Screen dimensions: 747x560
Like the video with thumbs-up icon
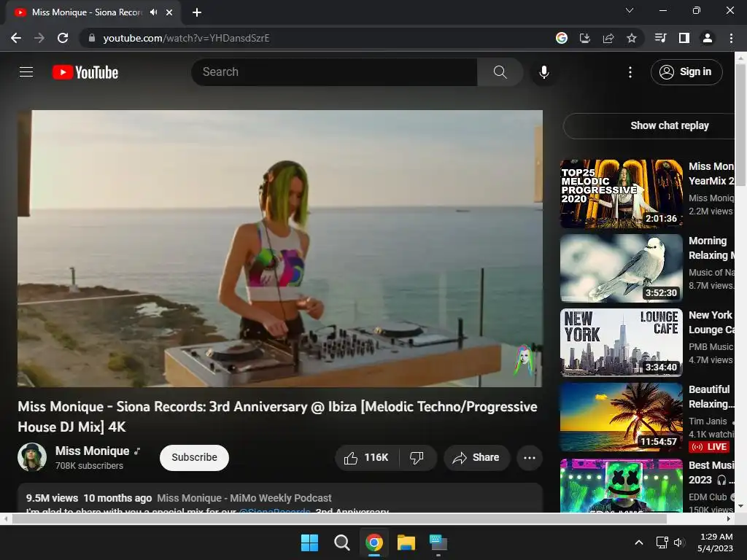coord(351,458)
